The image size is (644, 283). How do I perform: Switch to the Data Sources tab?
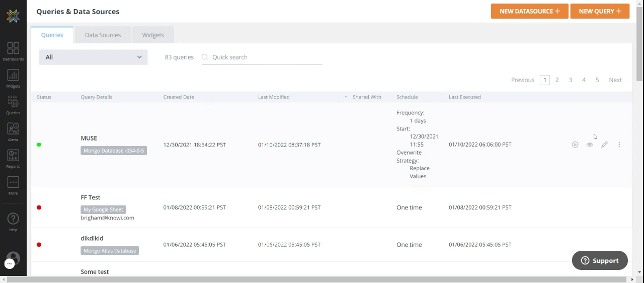pyautogui.click(x=103, y=35)
